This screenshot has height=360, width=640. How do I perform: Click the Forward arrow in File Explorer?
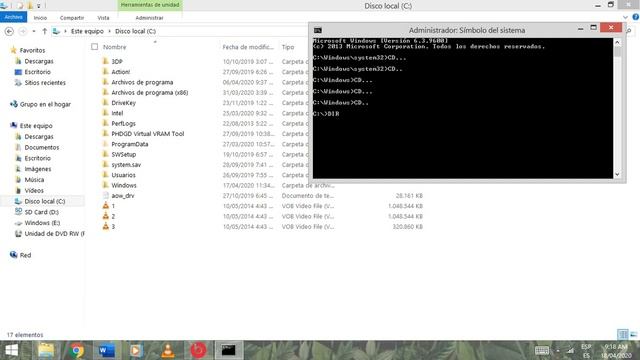point(23,31)
